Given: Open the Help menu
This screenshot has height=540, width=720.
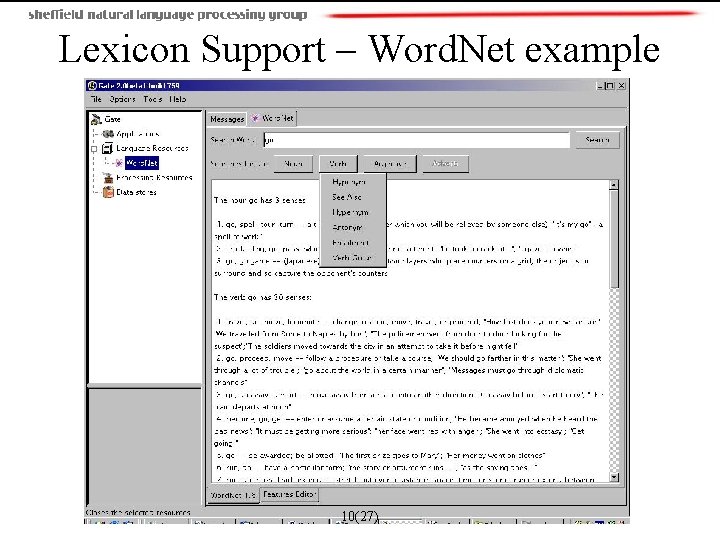Looking at the screenshot, I should (x=178, y=99).
